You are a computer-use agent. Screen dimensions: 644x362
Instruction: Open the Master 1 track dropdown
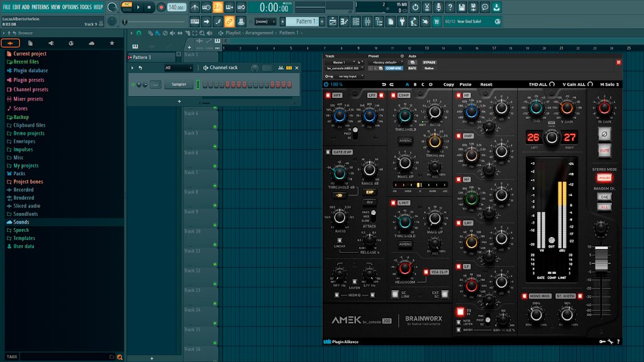point(341,62)
